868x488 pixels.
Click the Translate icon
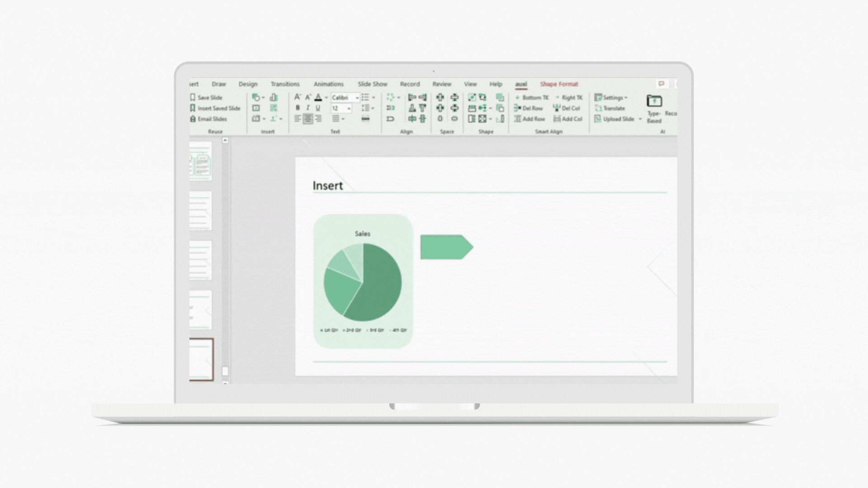[598, 108]
